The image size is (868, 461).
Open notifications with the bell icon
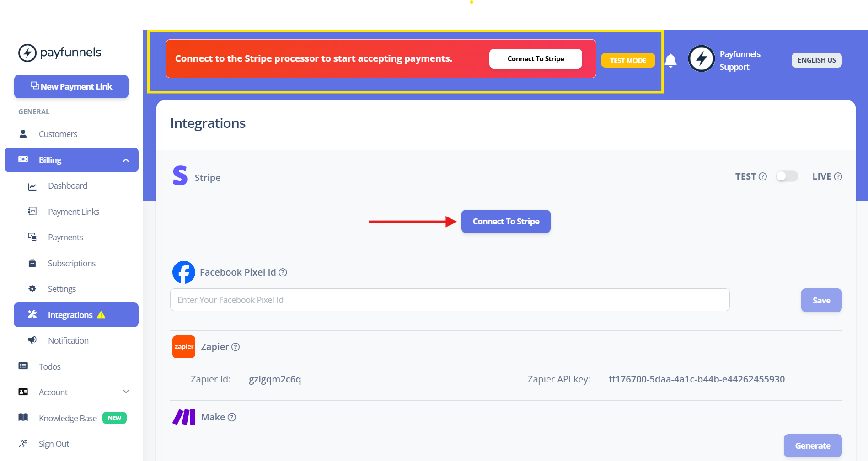tap(670, 60)
